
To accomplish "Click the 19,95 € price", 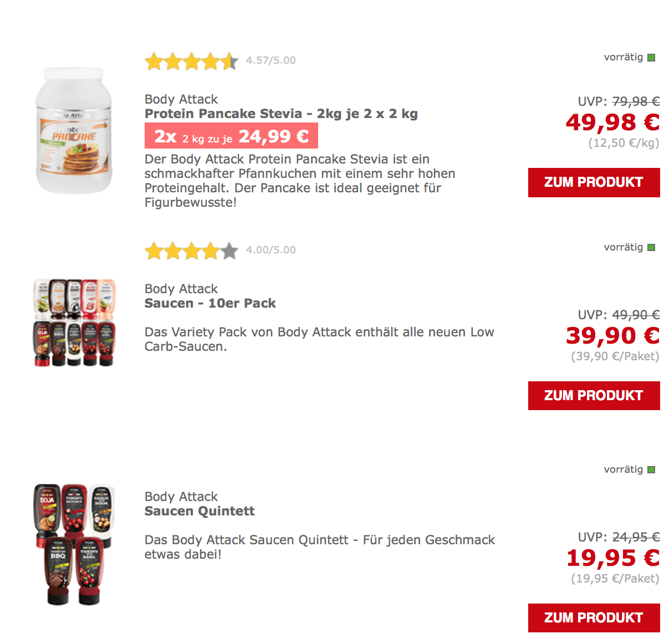I will (x=613, y=558).
